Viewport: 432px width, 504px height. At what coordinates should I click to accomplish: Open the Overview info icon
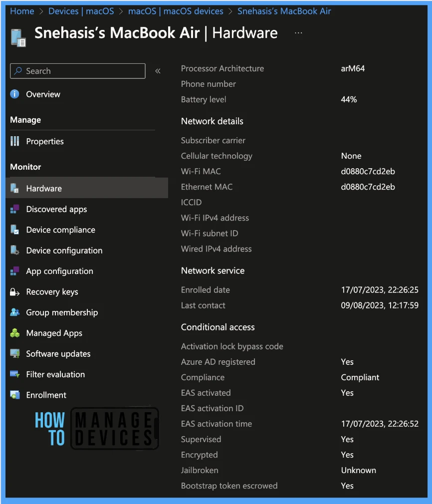click(15, 94)
